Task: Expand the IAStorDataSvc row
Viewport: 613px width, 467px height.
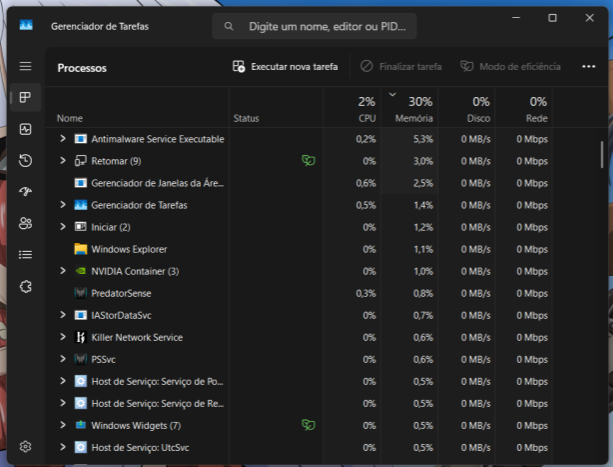Action: click(x=63, y=315)
